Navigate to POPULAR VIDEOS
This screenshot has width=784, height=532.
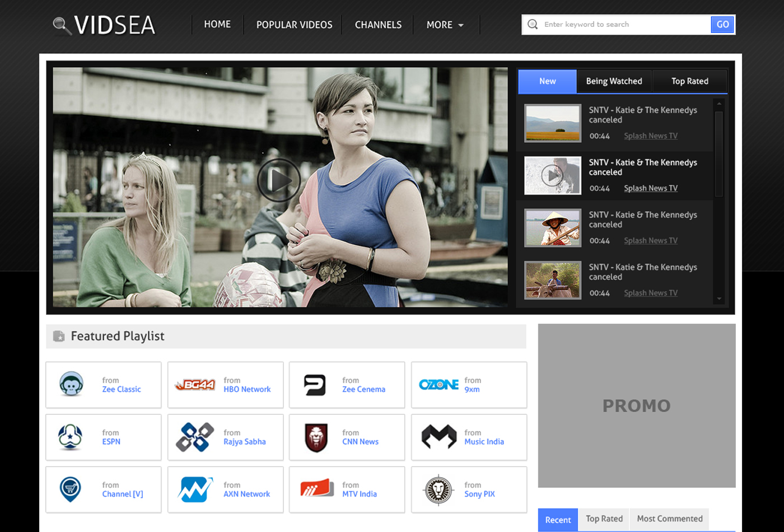pos(295,25)
